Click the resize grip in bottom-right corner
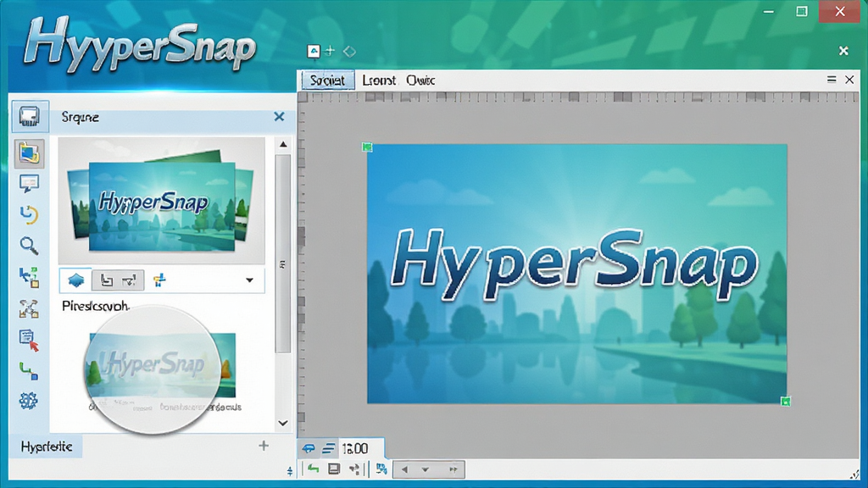The height and width of the screenshot is (488, 868). [856, 474]
